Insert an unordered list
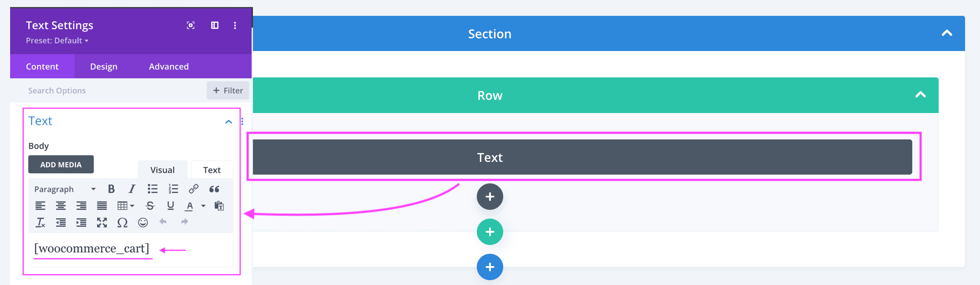The height and width of the screenshot is (285, 980). point(152,189)
